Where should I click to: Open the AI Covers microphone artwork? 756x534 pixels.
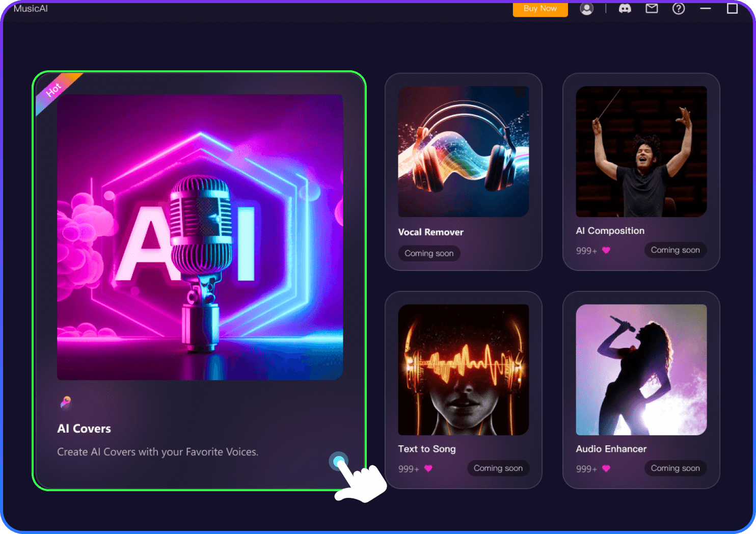200,237
